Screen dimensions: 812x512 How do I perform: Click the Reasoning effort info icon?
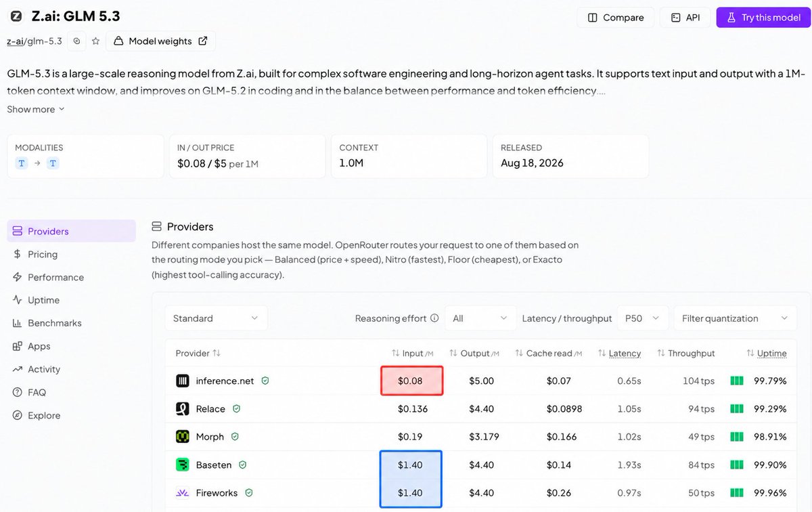434,318
